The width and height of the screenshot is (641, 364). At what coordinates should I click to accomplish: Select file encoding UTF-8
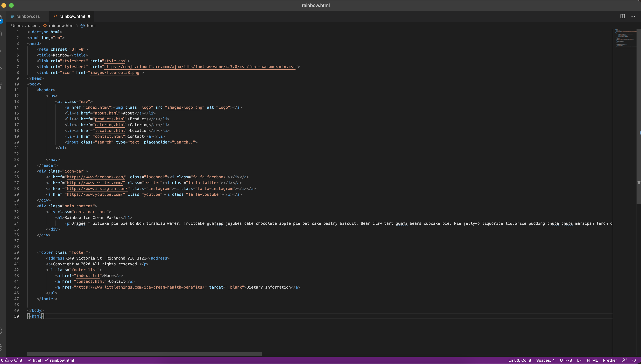point(566,360)
